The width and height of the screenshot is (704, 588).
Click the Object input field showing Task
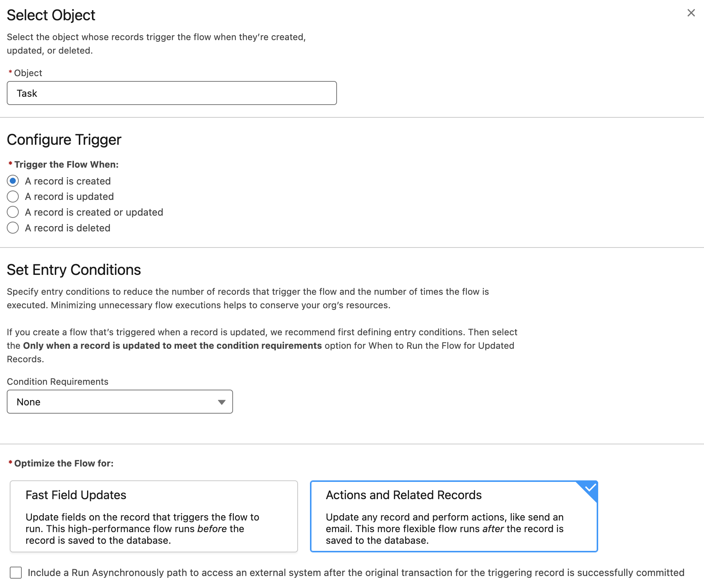pos(172,93)
